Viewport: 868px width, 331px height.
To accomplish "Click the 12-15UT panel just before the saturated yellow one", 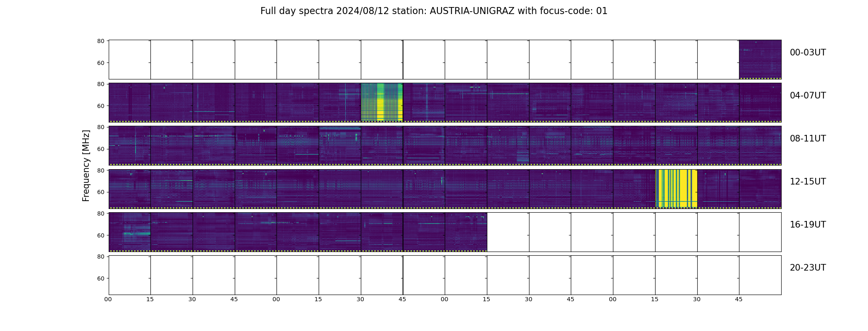I will click(634, 189).
